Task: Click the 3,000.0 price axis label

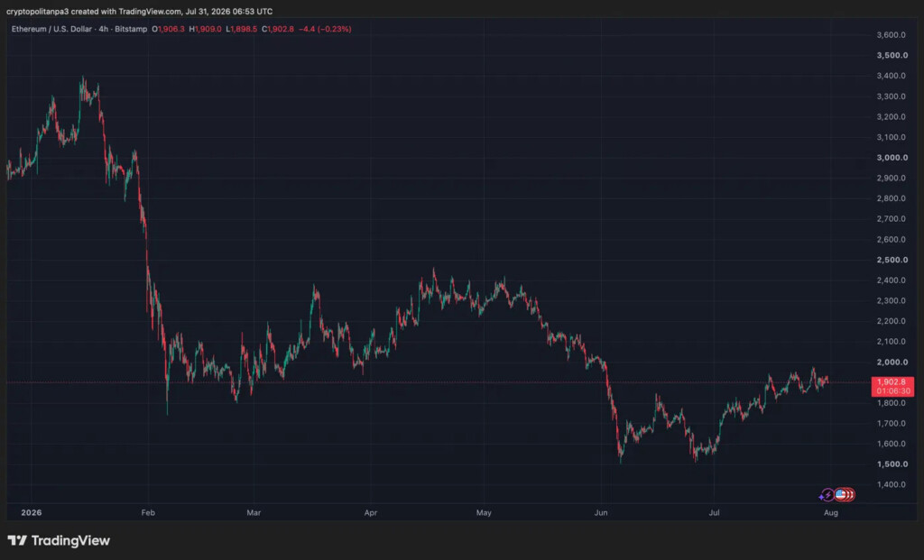Action: (892, 158)
